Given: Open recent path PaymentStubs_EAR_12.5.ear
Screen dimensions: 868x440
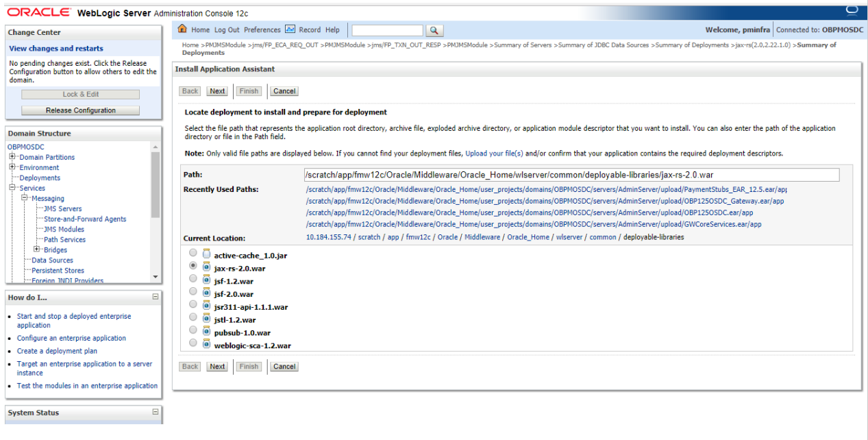Looking at the screenshot, I should point(547,189).
